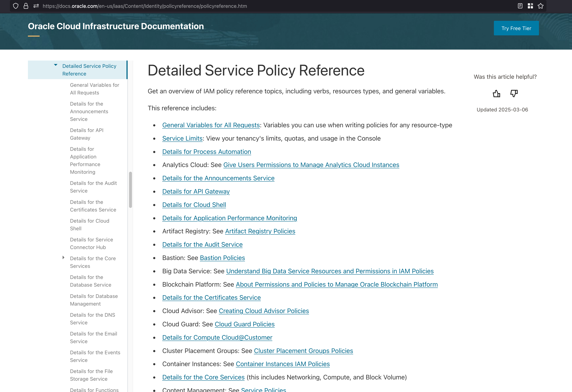Click the URL address bar field
The width and height of the screenshot is (572, 392).
pyautogui.click(x=278, y=6)
